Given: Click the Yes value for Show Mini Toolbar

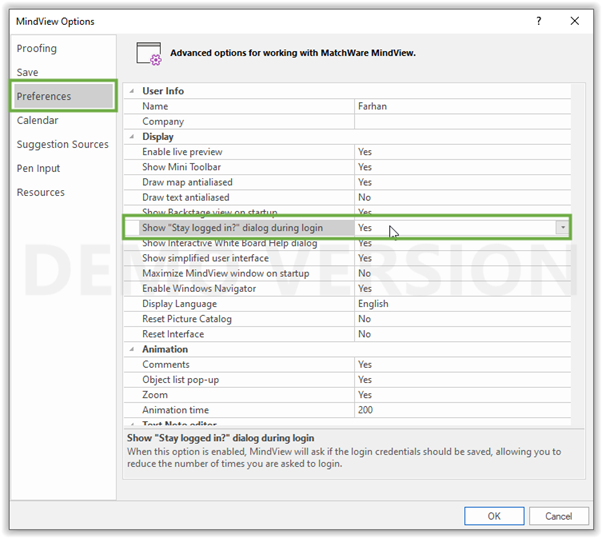Looking at the screenshot, I should [365, 167].
